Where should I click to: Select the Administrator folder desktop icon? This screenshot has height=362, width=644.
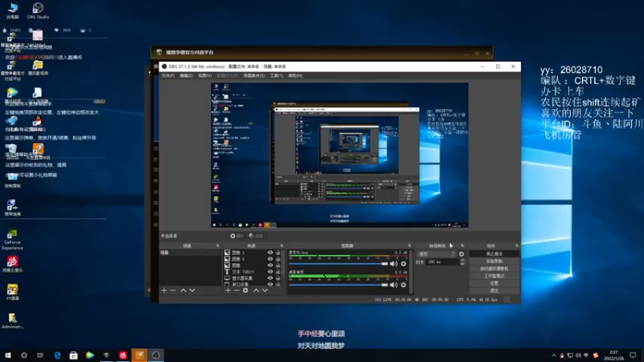(12, 321)
